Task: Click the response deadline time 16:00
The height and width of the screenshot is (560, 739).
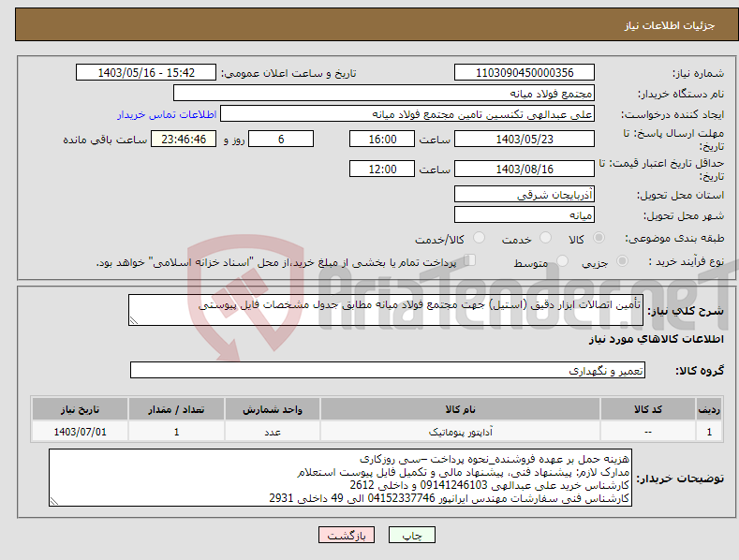Action: point(382,139)
